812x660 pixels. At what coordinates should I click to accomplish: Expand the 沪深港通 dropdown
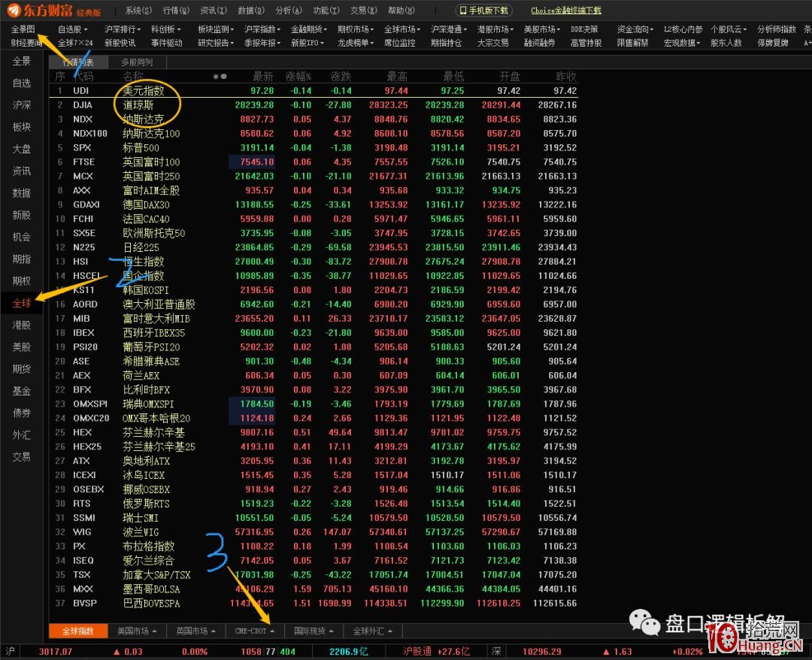point(449,29)
